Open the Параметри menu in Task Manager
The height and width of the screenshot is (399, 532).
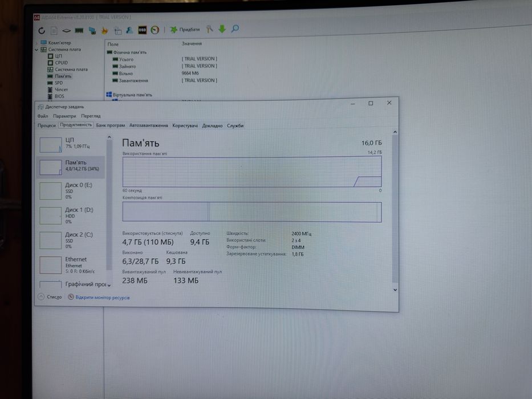point(64,116)
